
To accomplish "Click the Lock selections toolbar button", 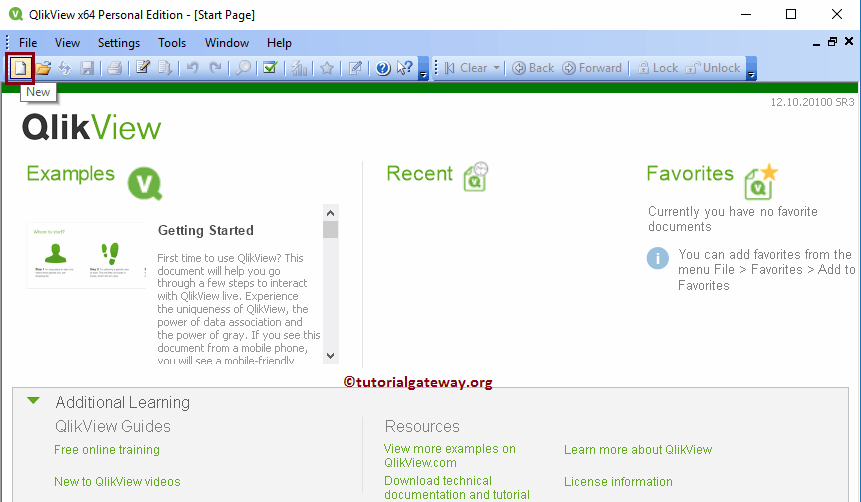I will point(658,68).
